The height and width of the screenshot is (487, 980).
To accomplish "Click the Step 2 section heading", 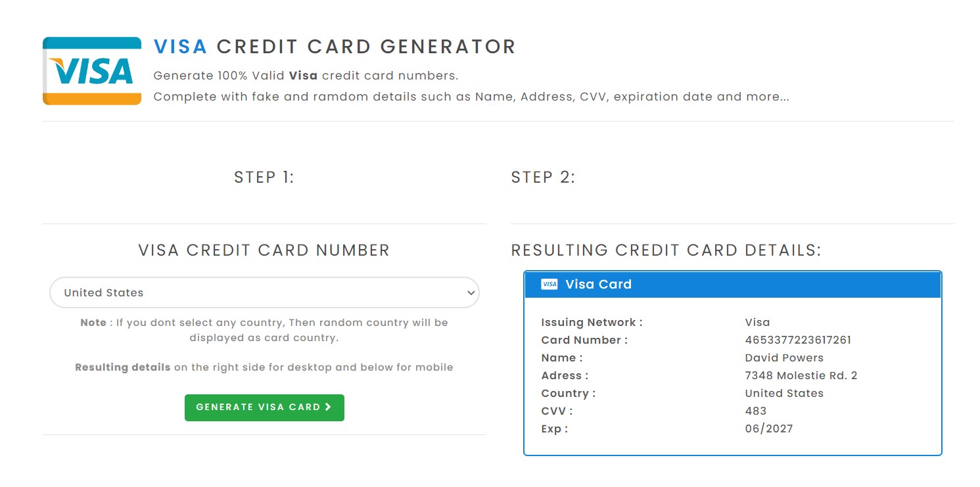I will click(x=543, y=177).
